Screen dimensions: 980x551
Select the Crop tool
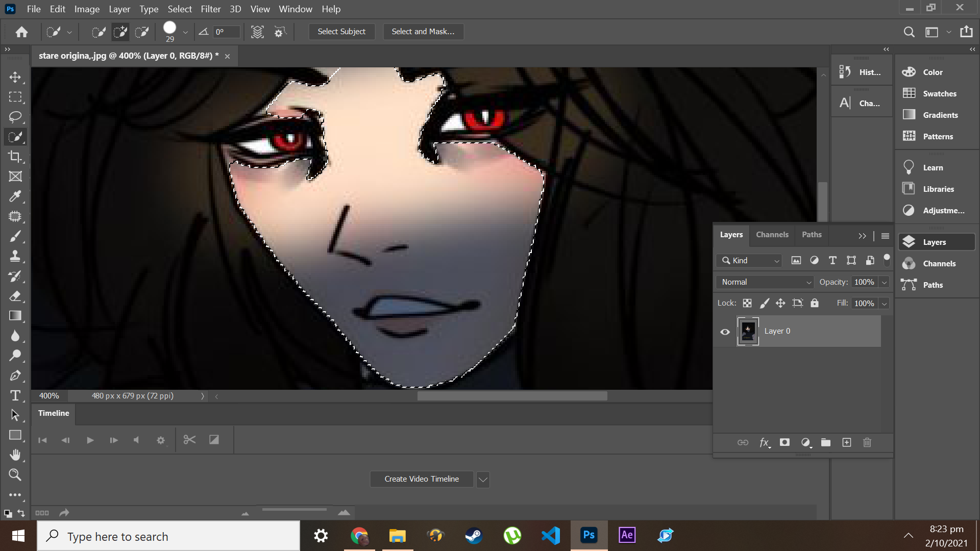coord(15,157)
